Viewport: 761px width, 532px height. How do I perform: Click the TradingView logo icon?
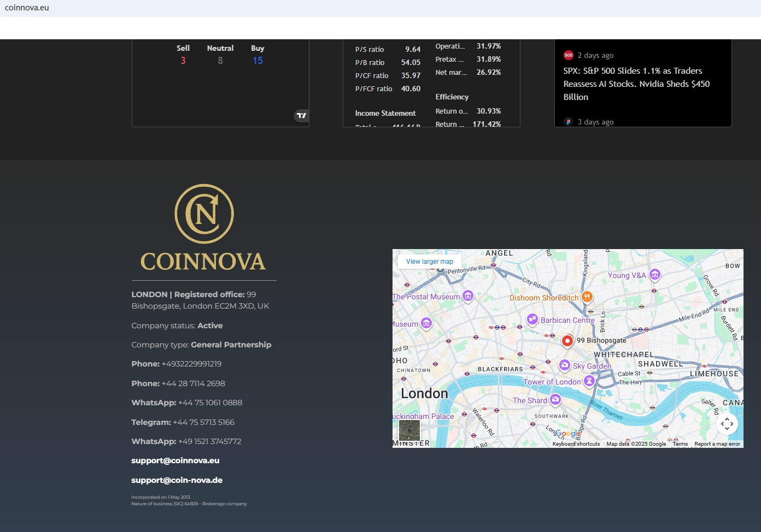pos(301,115)
